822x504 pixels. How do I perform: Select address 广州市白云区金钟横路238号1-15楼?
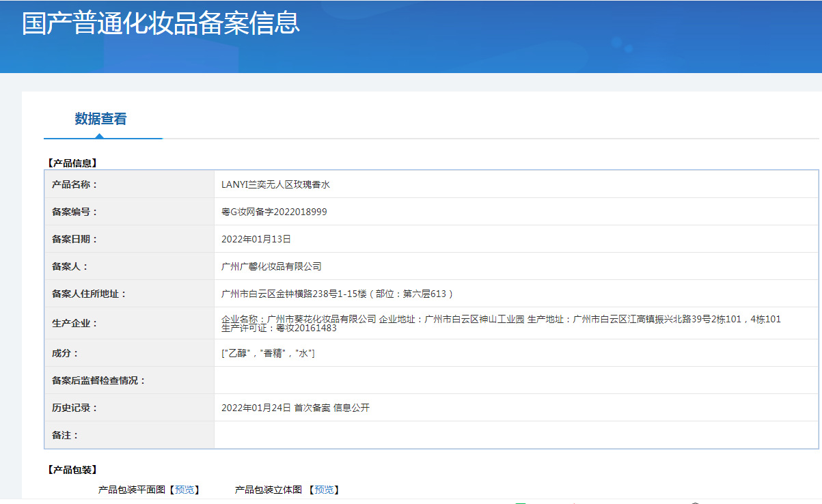[295, 294]
